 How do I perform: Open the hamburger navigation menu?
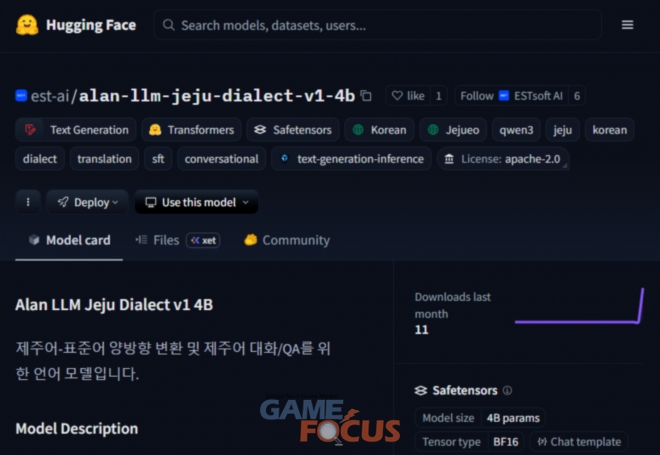pyautogui.click(x=627, y=25)
